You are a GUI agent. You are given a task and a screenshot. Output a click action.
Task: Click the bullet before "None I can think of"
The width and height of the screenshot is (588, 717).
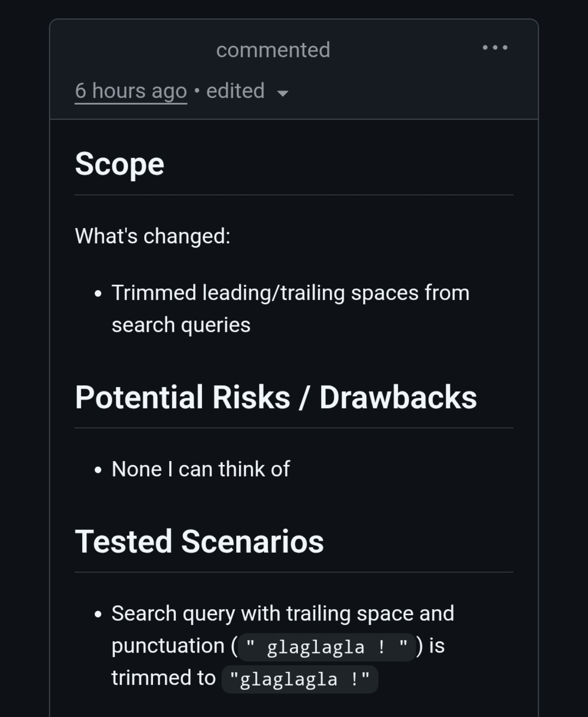point(98,470)
